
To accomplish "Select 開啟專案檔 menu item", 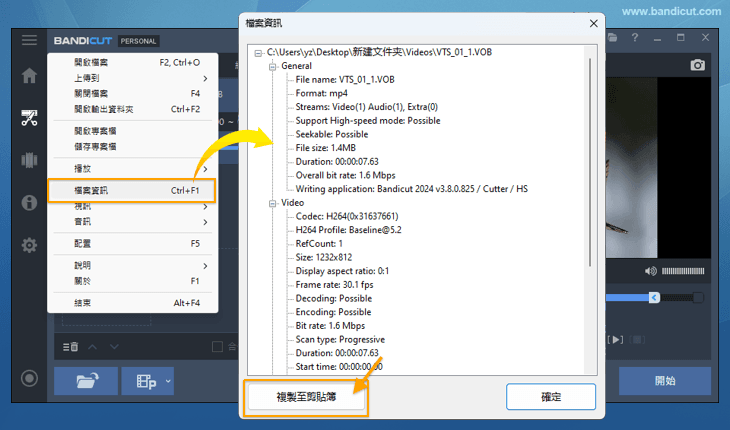I will pyautogui.click(x=133, y=131).
